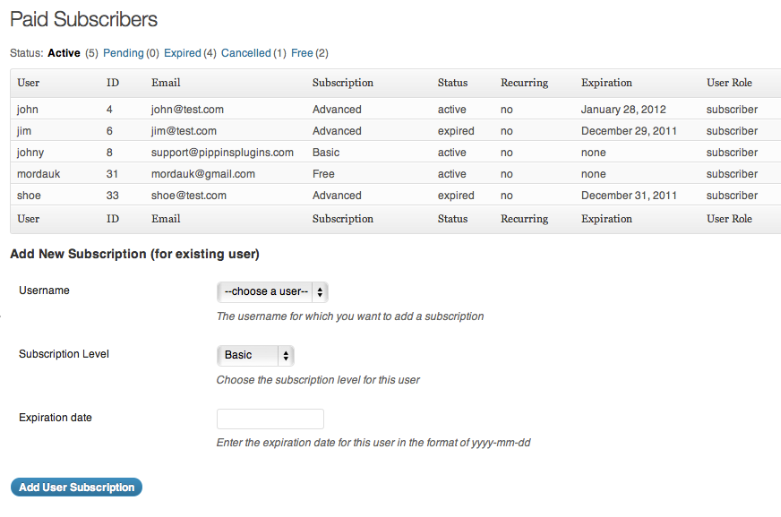The height and width of the screenshot is (517, 781).
Task: Sort by User column header
Action: 28,83
